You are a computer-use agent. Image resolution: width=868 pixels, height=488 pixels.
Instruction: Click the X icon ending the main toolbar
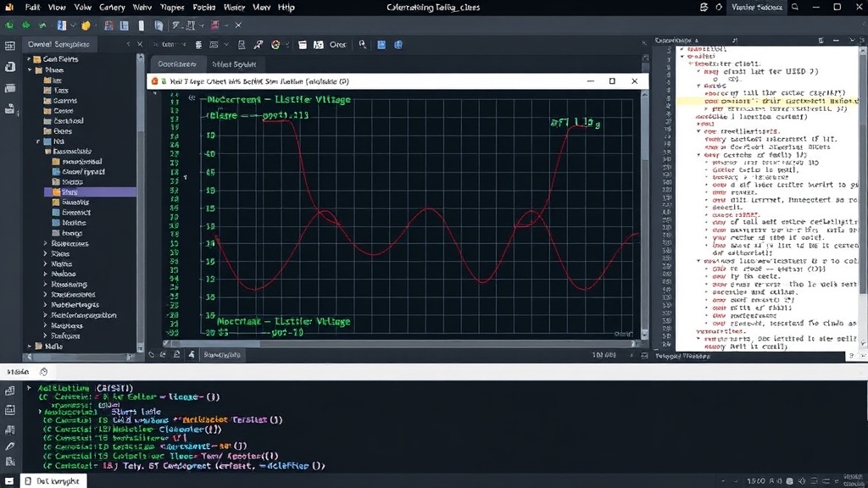click(x=238, y=25)
